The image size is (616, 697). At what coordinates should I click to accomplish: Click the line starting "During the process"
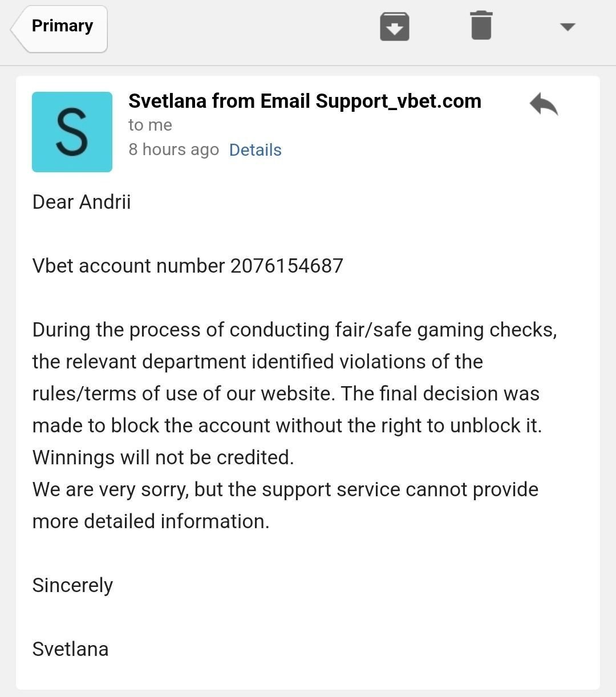tap(294, 330)
